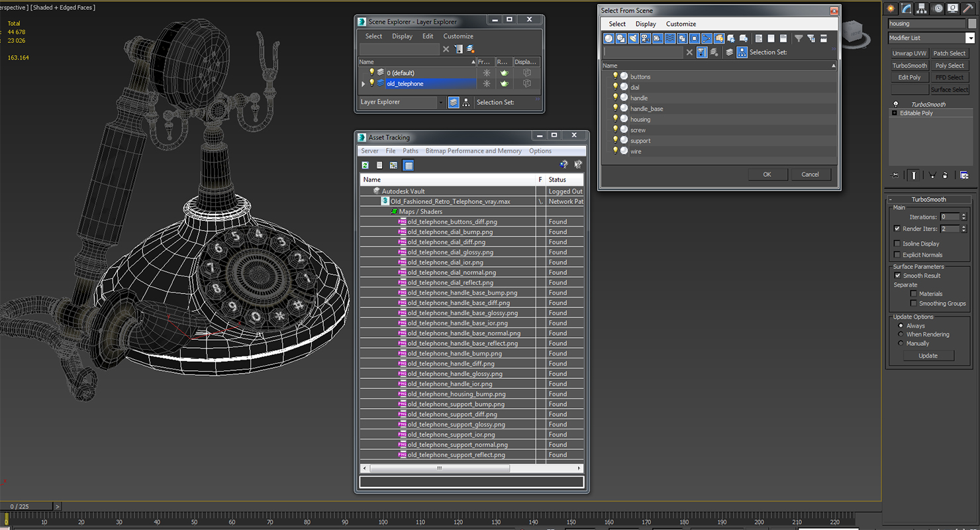Open the Motion command panel tab

[938, 9]
